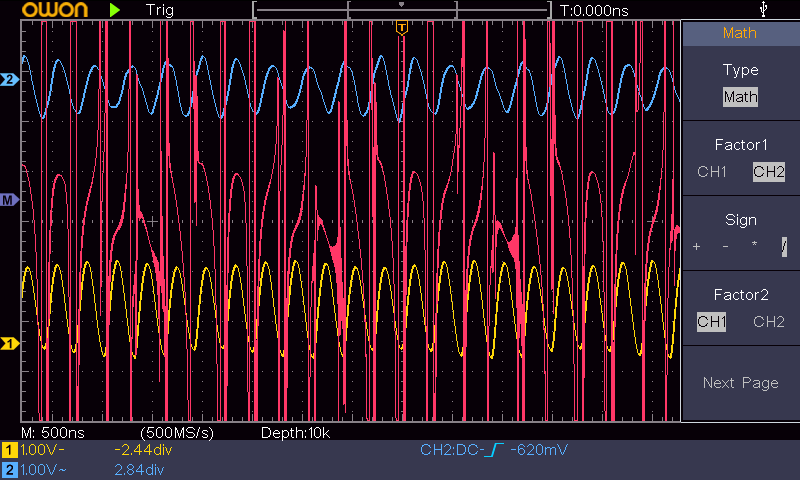The height and width of the screenshot is (480, 800).
Task: Choose the plus sign operator
Action: (696, 247)
